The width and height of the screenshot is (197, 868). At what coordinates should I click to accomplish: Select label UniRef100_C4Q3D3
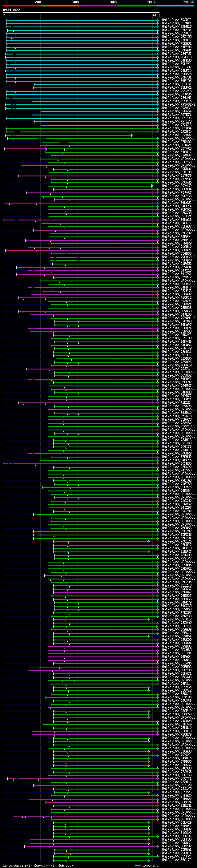click(177, 768)
